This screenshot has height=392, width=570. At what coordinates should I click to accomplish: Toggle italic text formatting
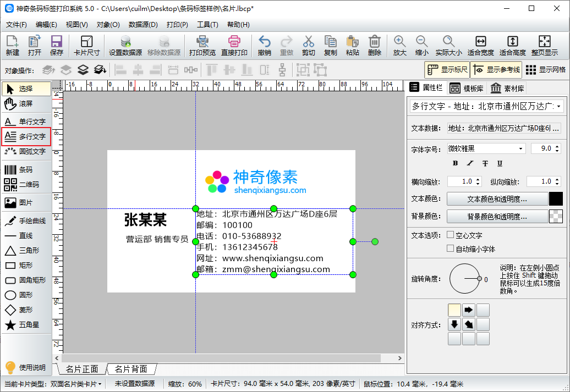click(x=470, y=163)
